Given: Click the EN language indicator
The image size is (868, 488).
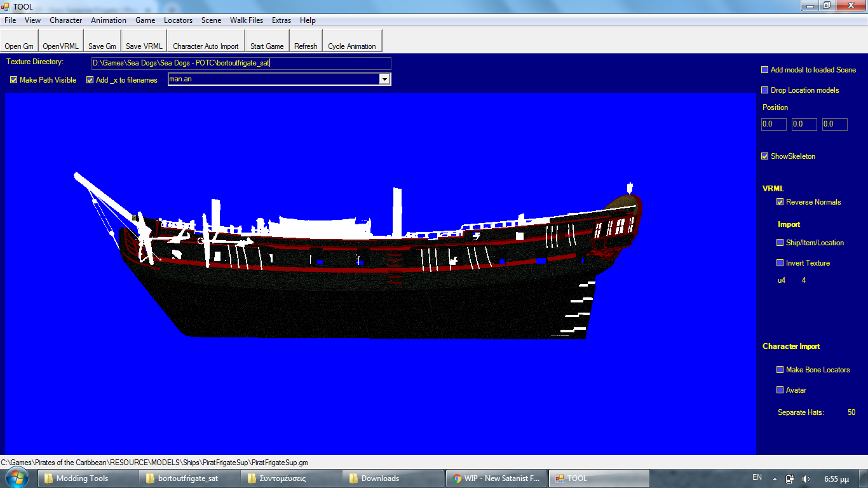Looking at the screenshot, I should pyautogui.click(x=757, y=477).
